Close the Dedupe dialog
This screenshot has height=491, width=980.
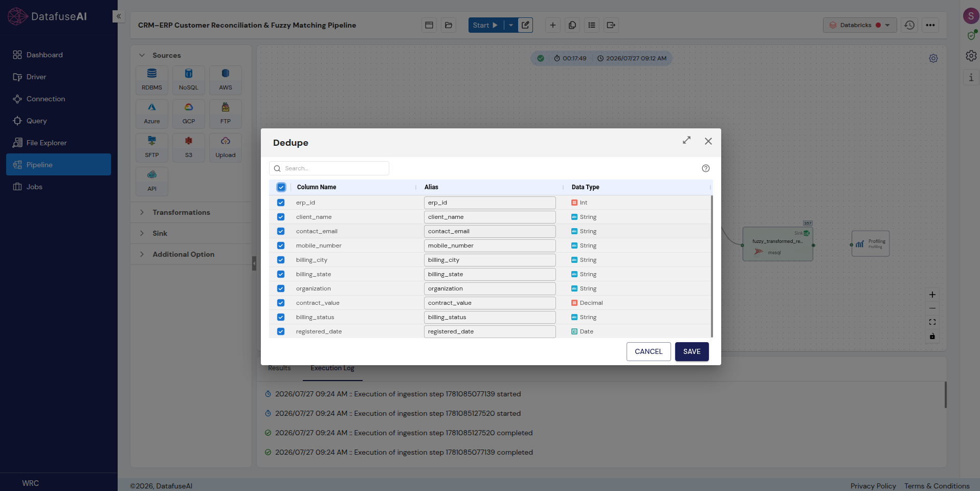[x=708, y=141]
